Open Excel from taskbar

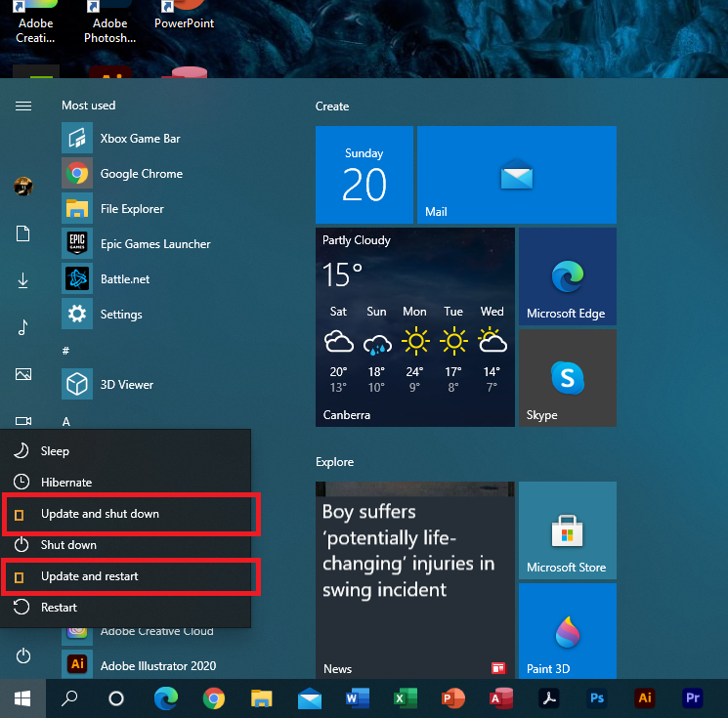(406, 698)
